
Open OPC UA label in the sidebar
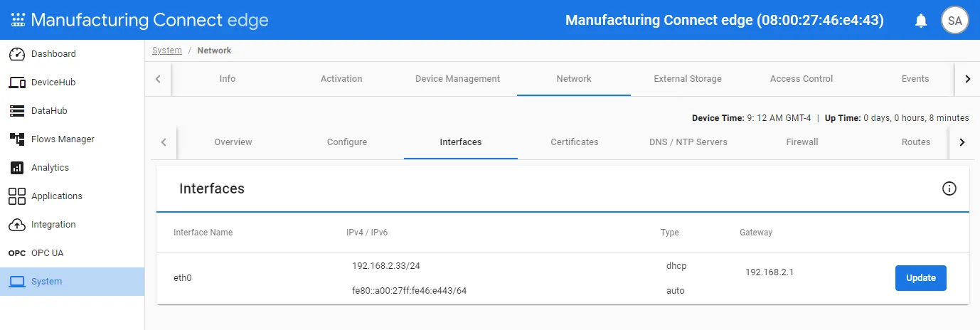(x=48, y=253)
